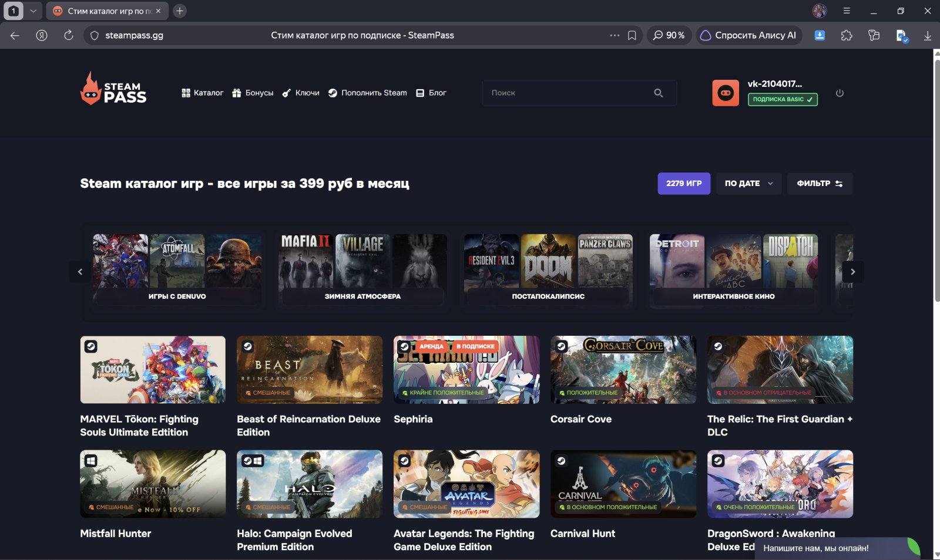The height and width of the screenshot is (560, 940).
Task: Open the blue download extension icon
Action: pyautogui.click(x=820, y=35)
